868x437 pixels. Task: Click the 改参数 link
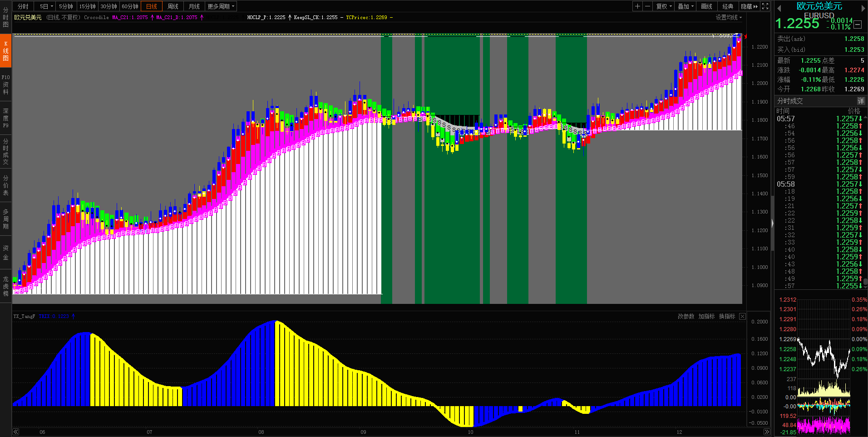(686, 316)
